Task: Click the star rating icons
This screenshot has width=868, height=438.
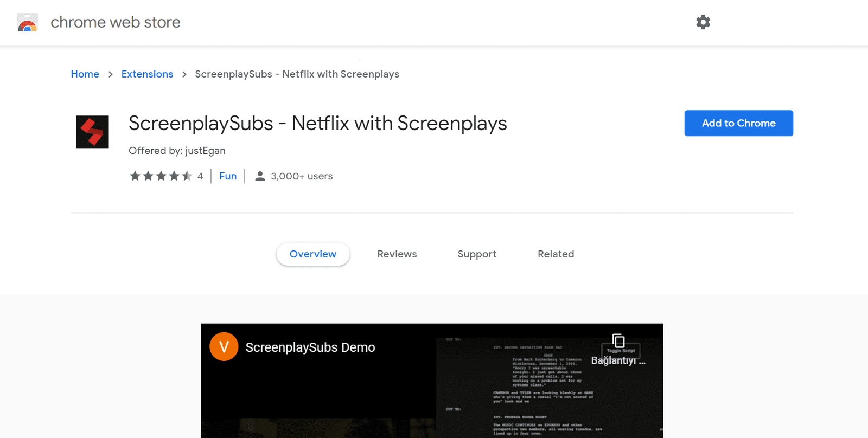Action: (x=161, y=176)
